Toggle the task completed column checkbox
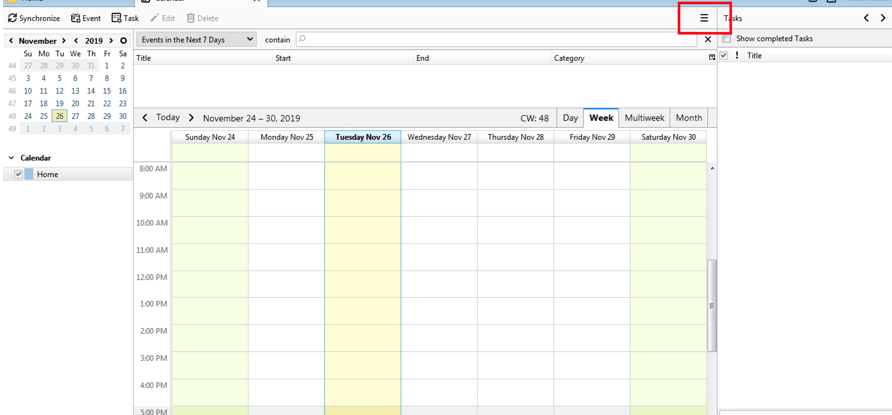 point(724,56)
